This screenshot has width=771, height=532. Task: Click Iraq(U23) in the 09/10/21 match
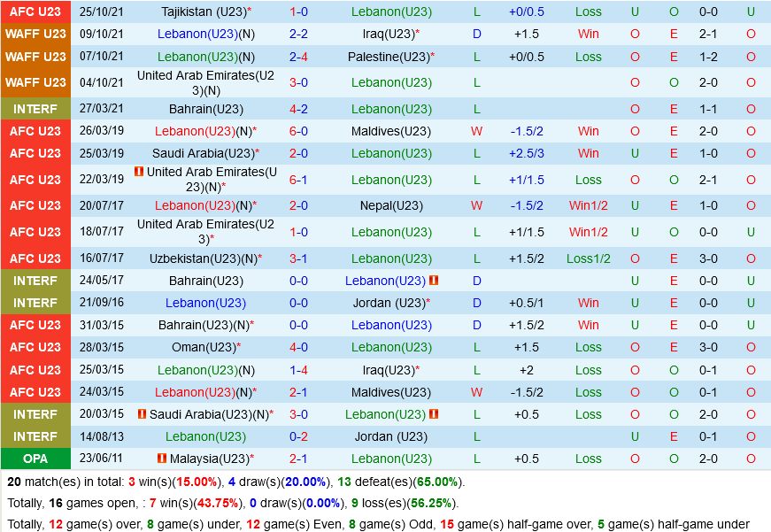pyautogui.click(x=388, y=34)
